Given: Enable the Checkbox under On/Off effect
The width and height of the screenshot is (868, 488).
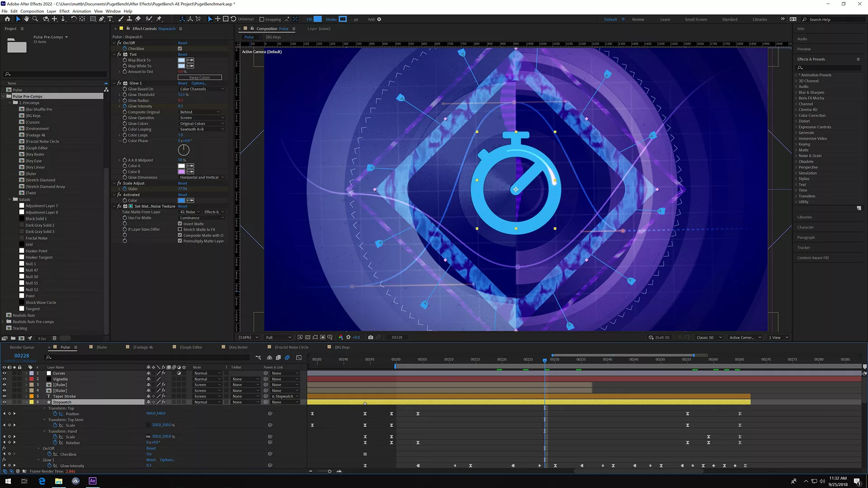Looking at the screenshot, I should [179, 48].
